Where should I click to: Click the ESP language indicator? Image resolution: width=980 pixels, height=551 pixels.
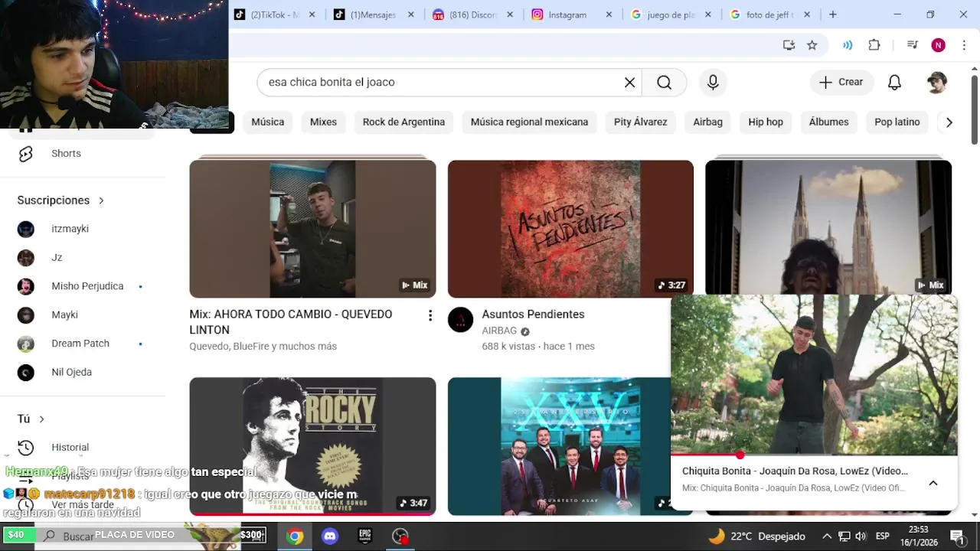tap(883, 536)
